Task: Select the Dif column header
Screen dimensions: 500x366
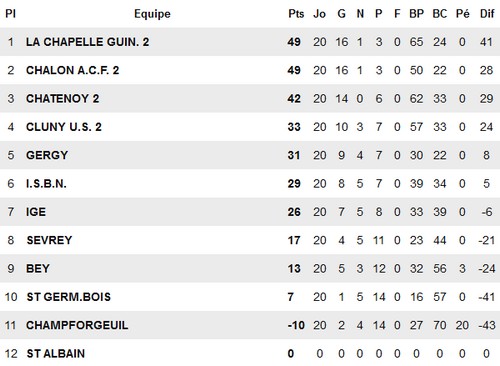Action: coord(487,14)
